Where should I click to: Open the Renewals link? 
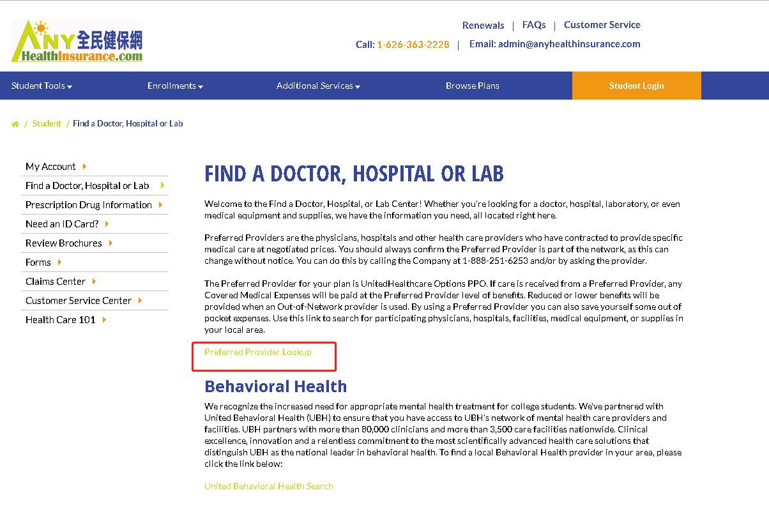(483, 26)
